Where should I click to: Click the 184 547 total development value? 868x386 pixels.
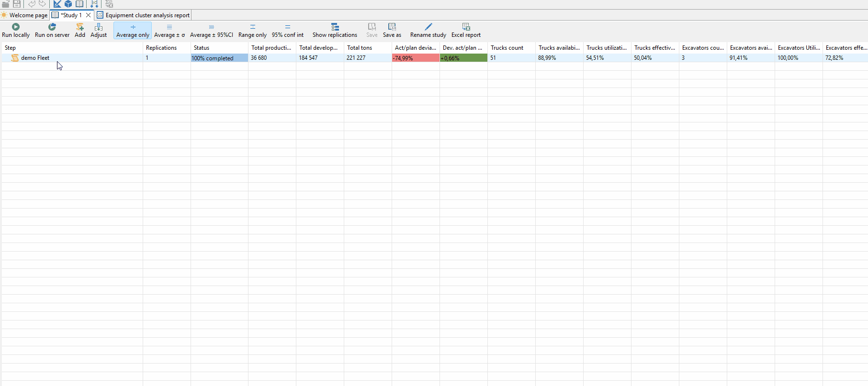[308, 58]
